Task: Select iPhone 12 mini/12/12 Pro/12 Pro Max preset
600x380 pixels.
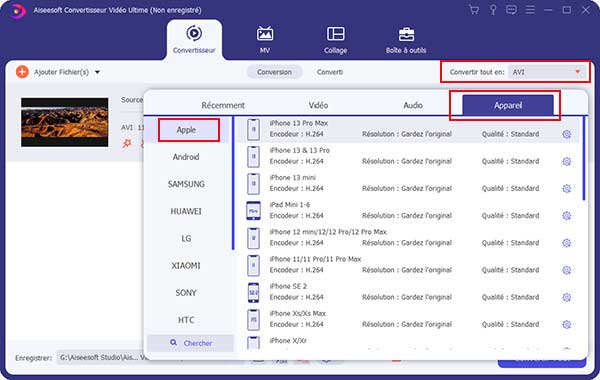Action: coord(408,238)
